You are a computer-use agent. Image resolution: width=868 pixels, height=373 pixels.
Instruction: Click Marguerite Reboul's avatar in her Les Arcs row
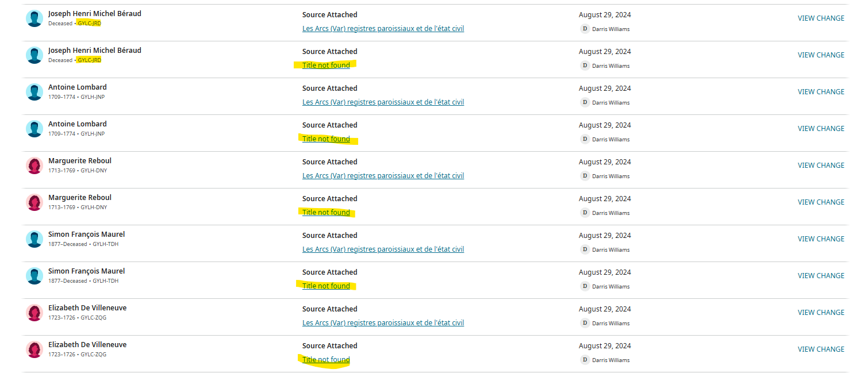[x=34, y=166]
